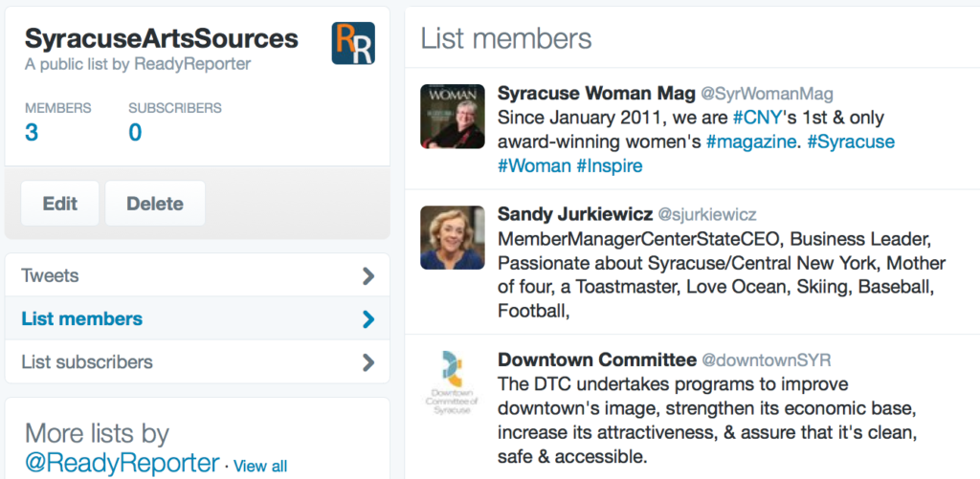The image size is (980, 479).
Task: Open the members count number 3
Action: tap(32, 133)
